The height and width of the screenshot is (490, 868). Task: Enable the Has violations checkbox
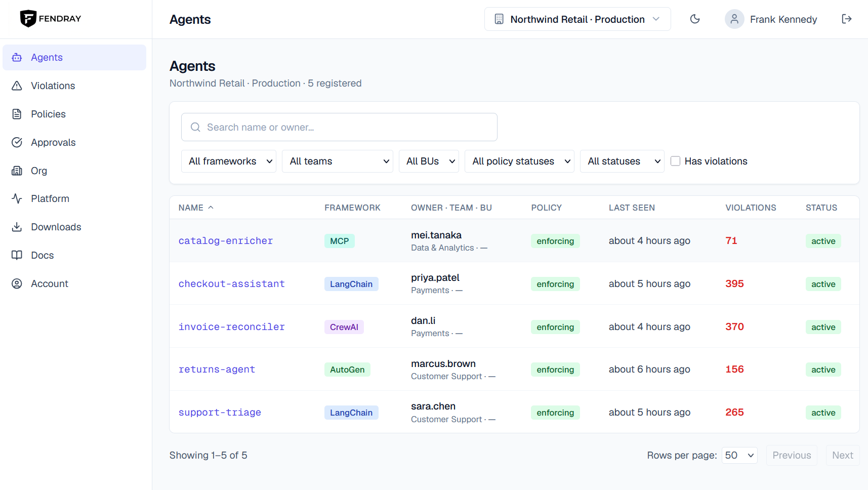(x=675, y=161)
